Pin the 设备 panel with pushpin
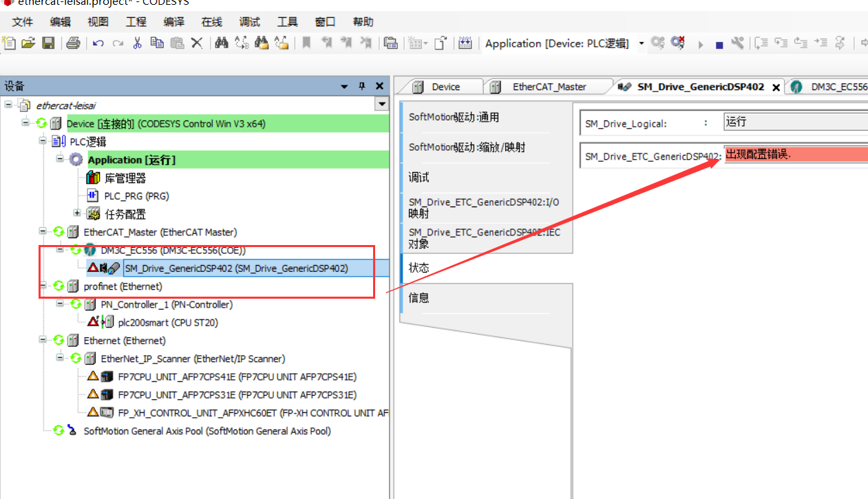Viewport: 868px width, 499px height. coord(362,86)
